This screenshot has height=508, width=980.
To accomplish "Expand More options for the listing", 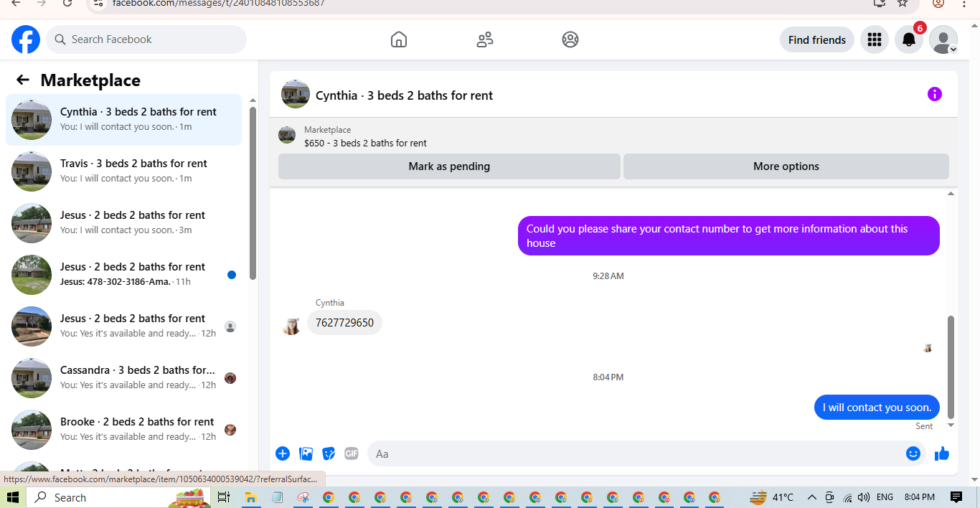I will point(786,166).
